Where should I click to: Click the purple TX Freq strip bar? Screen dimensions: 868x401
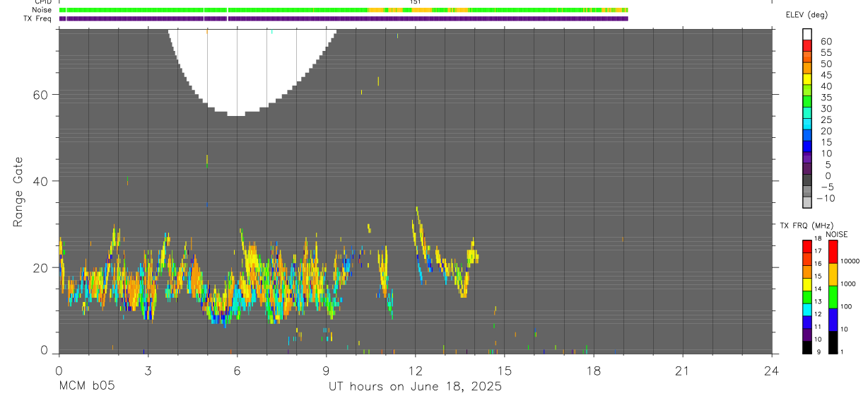(x=344, y=18)
